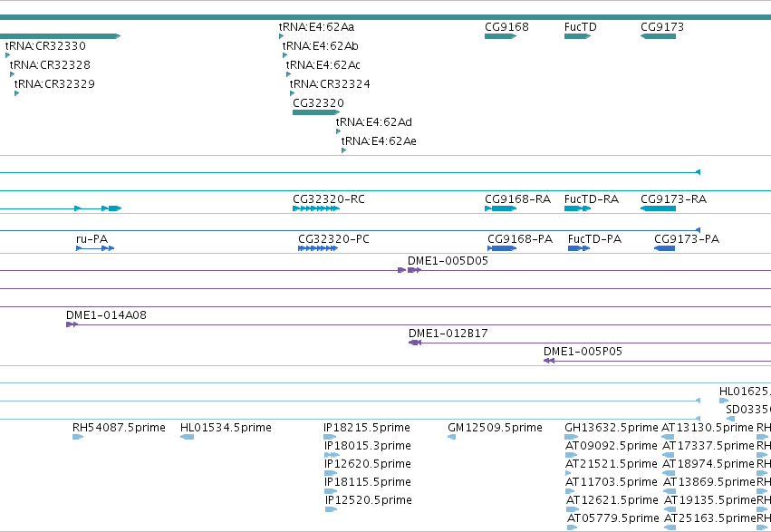Screen dimensions: 771x532
Task: Open the IP18215.5prime label
Action: (x=366, y=428)
